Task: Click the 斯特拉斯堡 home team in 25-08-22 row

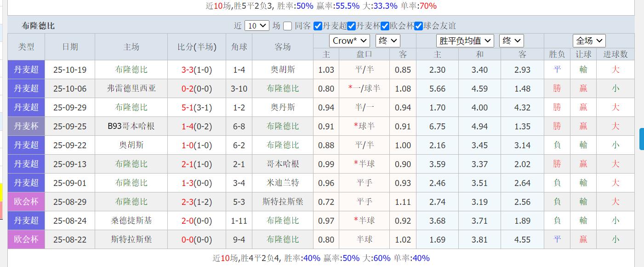Action: point(131,239)
